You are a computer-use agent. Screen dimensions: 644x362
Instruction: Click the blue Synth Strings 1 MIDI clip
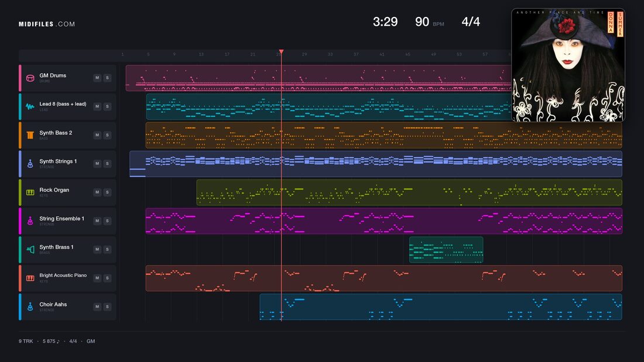pos(376,164)
